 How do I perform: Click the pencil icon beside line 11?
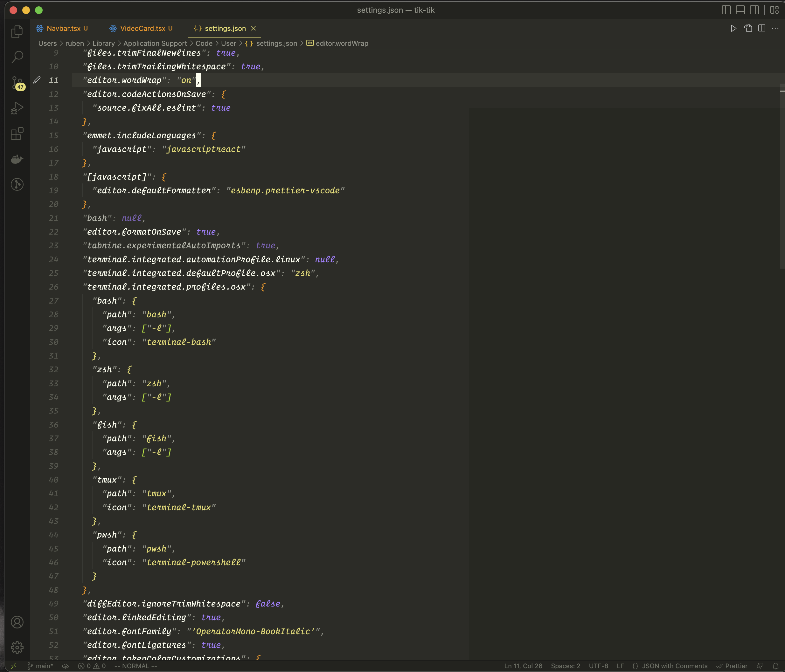[x=37, y=80]
